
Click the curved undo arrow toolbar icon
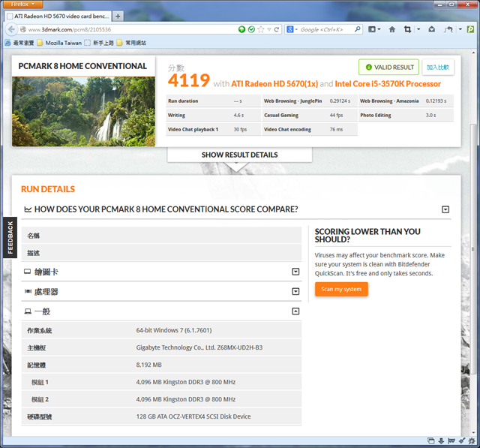448,29
